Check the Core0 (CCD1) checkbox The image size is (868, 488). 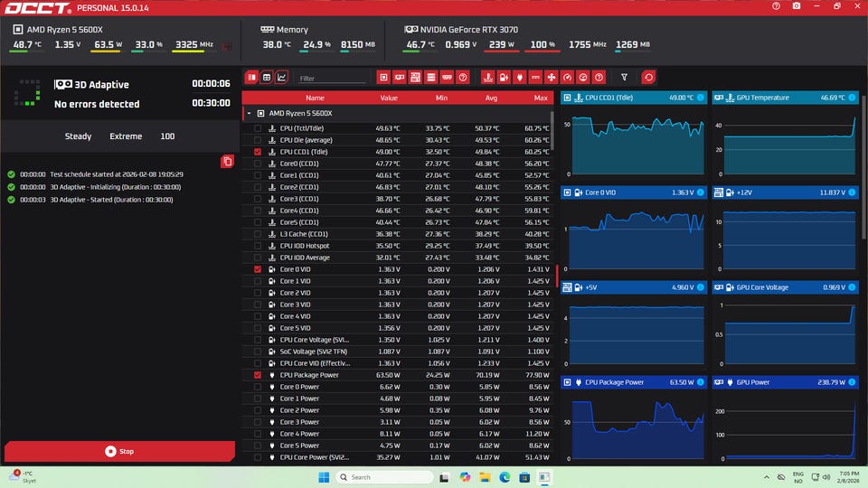[x=258, y=164]
